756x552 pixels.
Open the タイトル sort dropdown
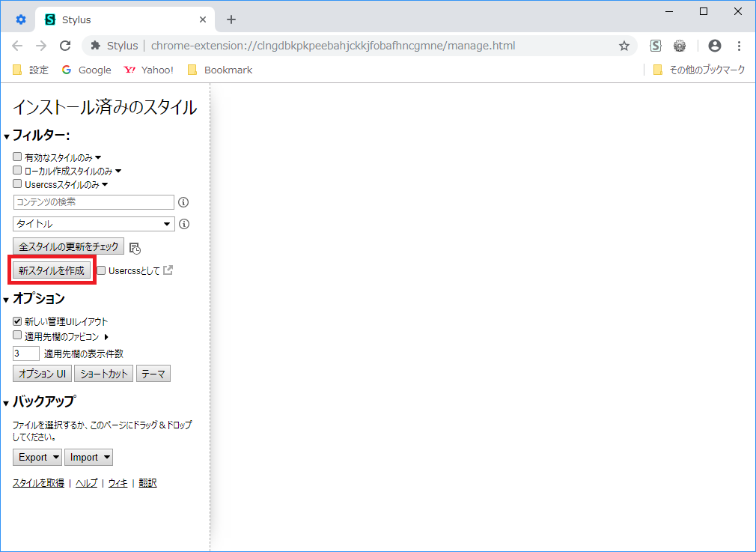(94, 224)
